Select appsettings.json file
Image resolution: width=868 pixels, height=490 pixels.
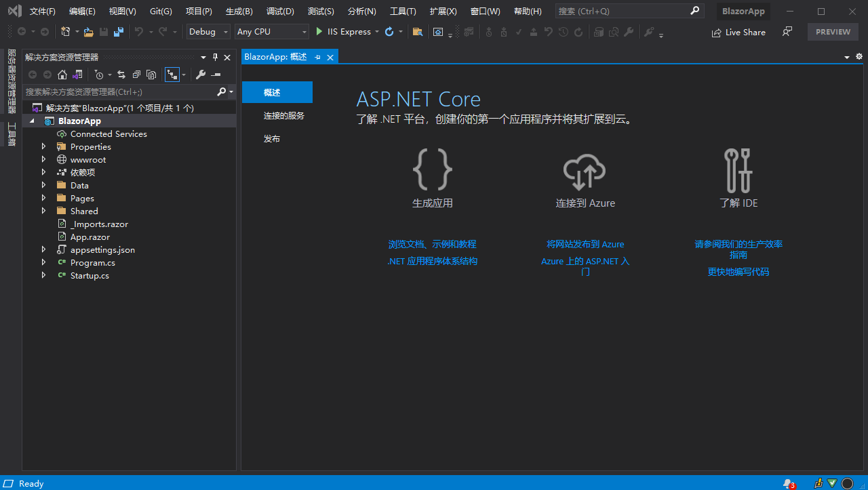point(102,249)
